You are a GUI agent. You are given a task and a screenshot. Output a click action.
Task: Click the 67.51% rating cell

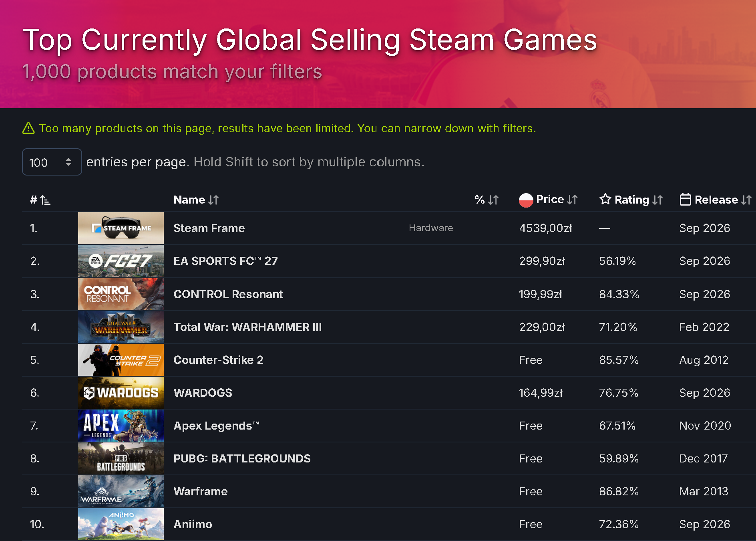[617, 426]
